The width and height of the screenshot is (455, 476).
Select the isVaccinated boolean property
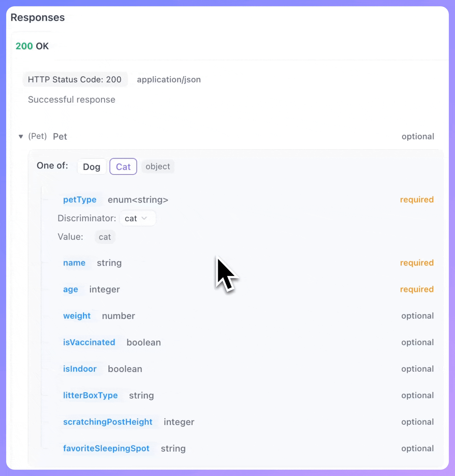[89, 342]
